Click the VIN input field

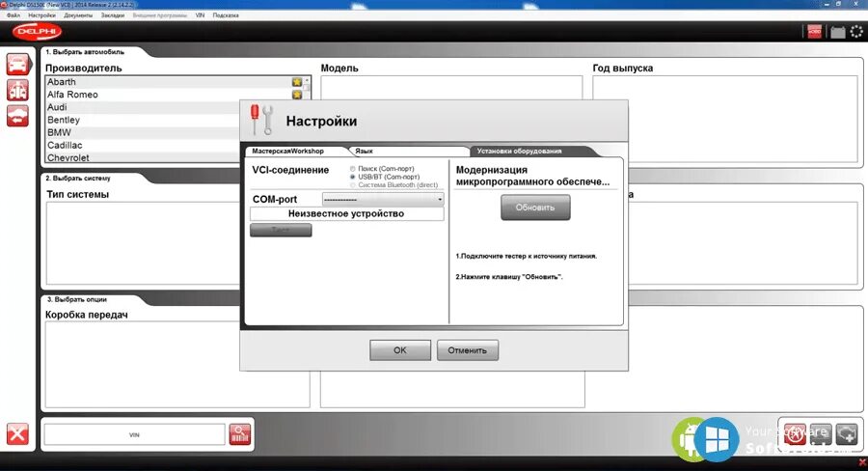point(134,435)
